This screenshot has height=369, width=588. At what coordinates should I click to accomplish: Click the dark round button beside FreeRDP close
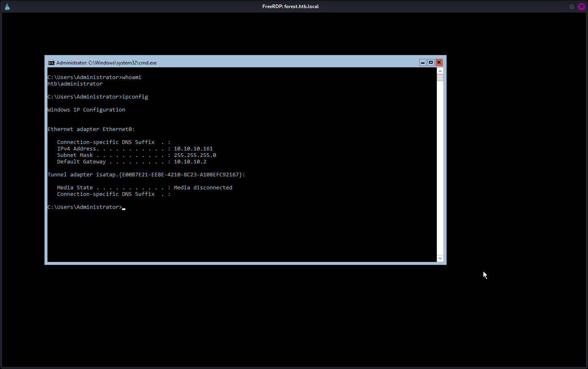(571, 6)
